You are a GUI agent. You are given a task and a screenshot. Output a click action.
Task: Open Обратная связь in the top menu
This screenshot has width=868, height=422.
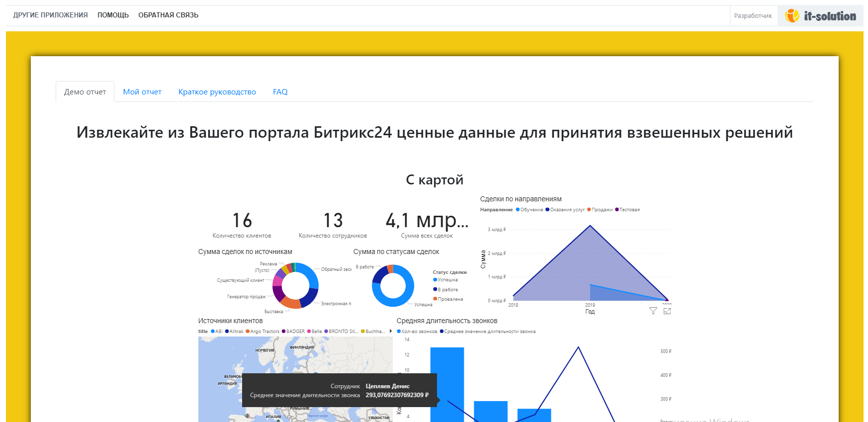tap(168, 15)
